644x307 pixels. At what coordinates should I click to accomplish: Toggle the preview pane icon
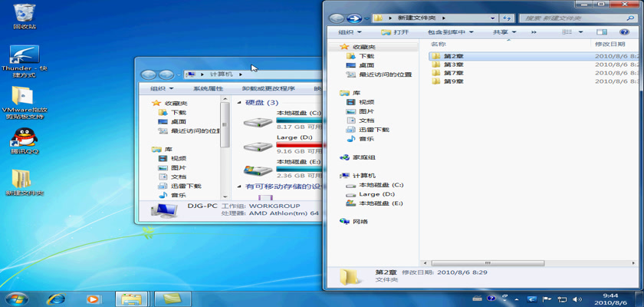[602, 32]
